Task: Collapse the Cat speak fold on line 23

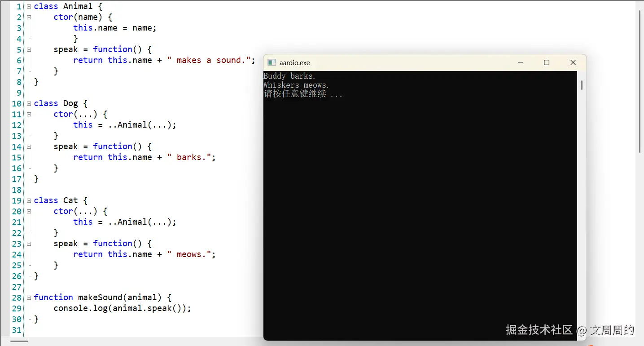Action: 29,244
